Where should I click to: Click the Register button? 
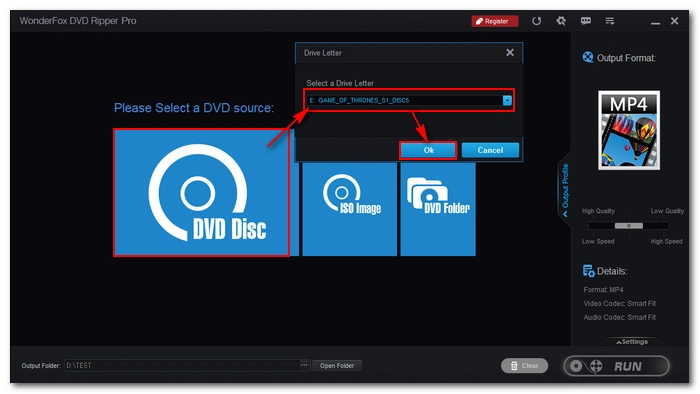[x=495, y=21]
